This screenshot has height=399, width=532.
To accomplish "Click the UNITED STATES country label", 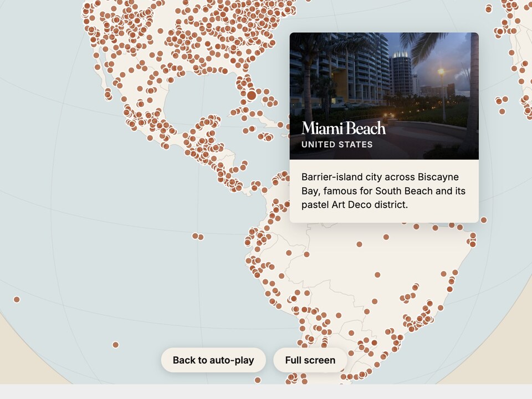I will click(337, 145).
